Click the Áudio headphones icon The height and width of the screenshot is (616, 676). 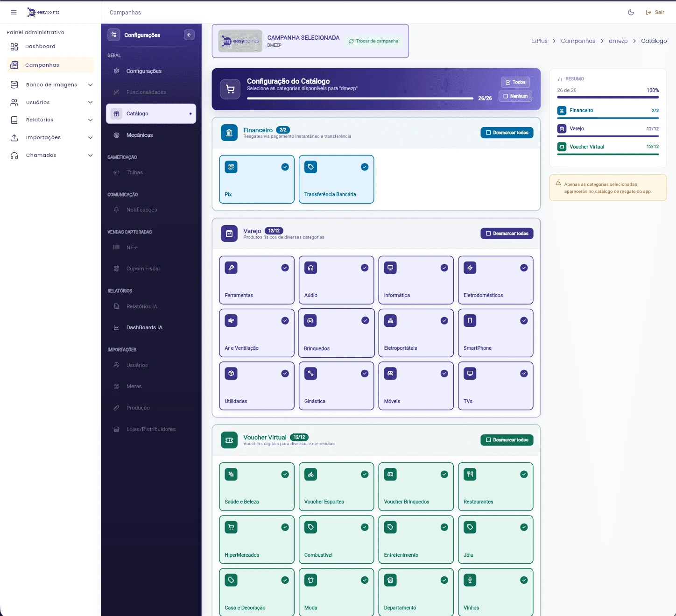click(310, 268)
